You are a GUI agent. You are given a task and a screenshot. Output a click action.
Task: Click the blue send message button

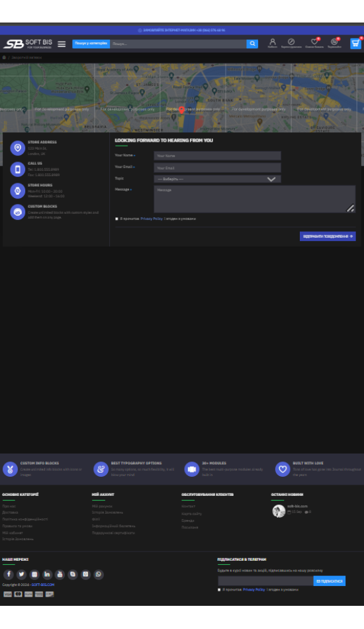[x=328, y=236]
